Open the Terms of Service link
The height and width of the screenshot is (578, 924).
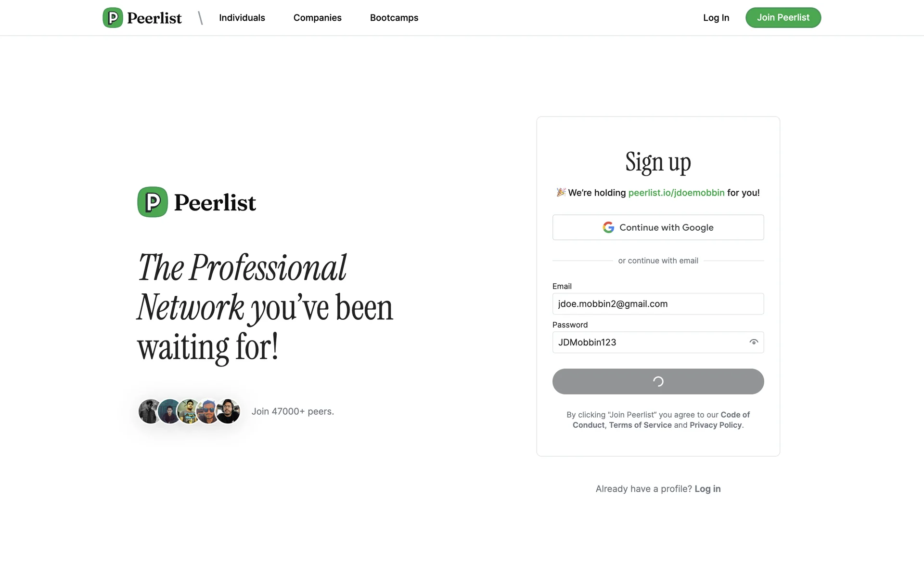coord(640,425)
